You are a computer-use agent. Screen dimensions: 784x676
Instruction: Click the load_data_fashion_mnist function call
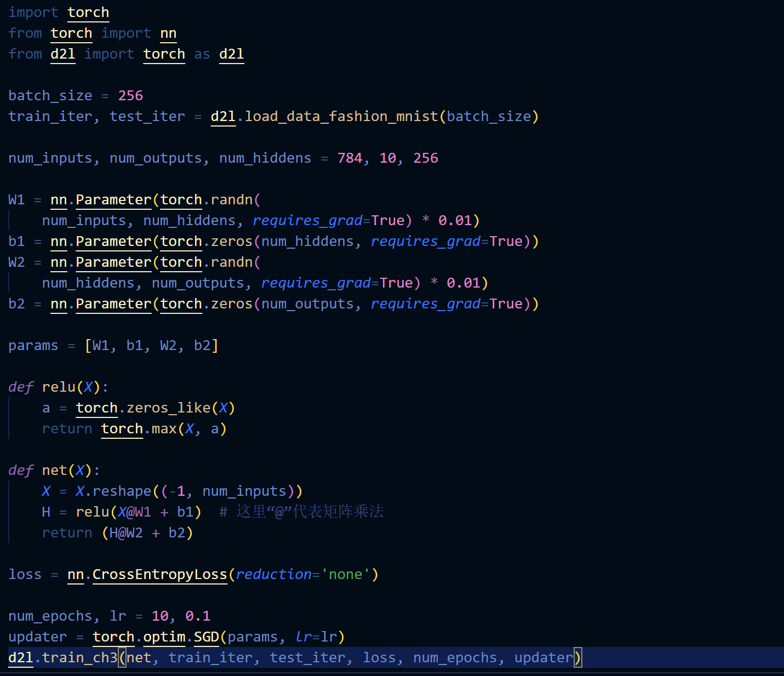[341, 117]
